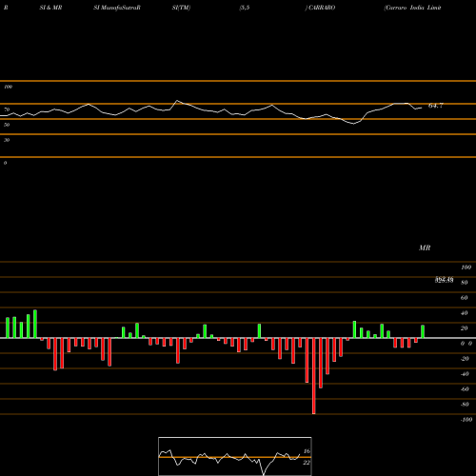This screenshot has height=476, width=476.
Task: Click the RSI axis label 30
Action: (7, 140)
